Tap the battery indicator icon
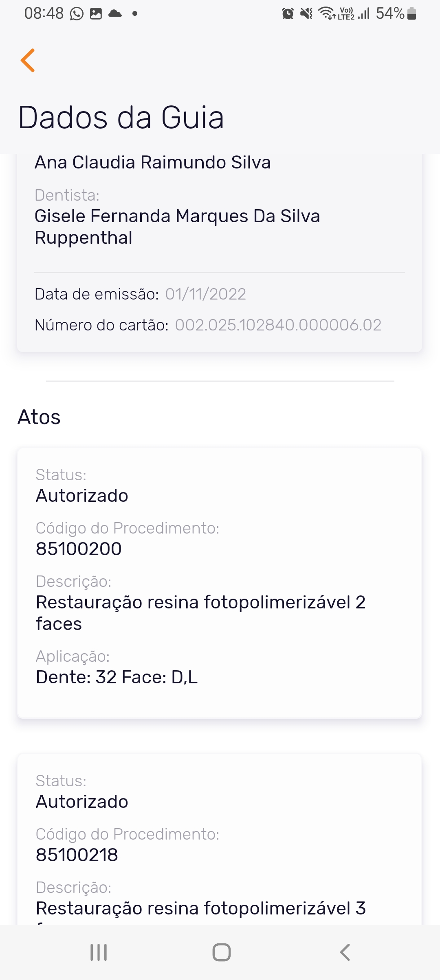This screenshot has width=440, height=980. [411, 14]
